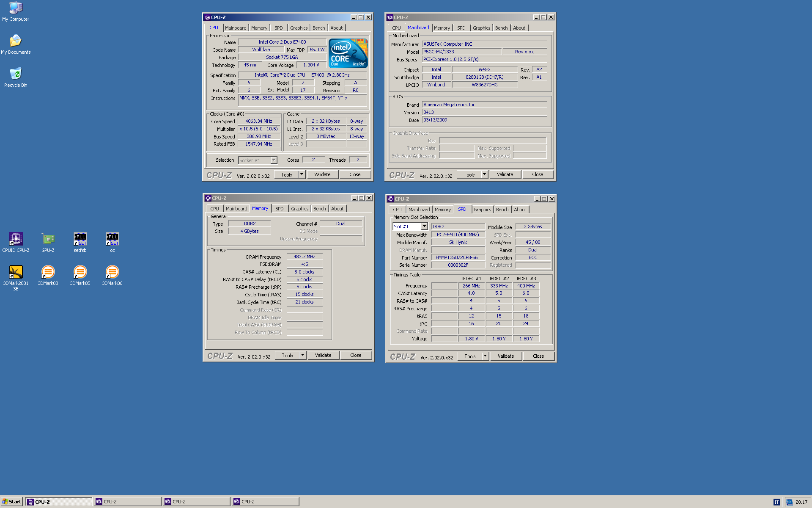
Task: Launch 3DMark2001 SE shortcut
Action: tap(16, 278)
